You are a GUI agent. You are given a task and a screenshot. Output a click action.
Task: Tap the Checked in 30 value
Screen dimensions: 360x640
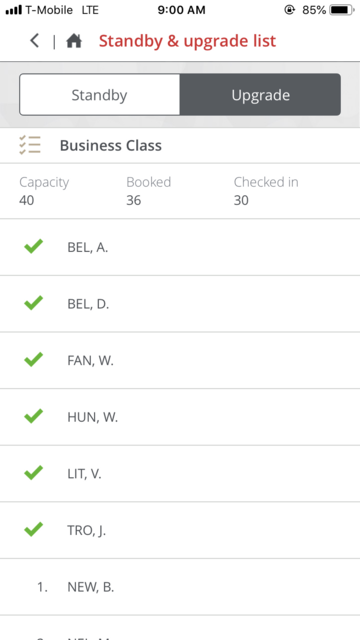click(241, 200)
